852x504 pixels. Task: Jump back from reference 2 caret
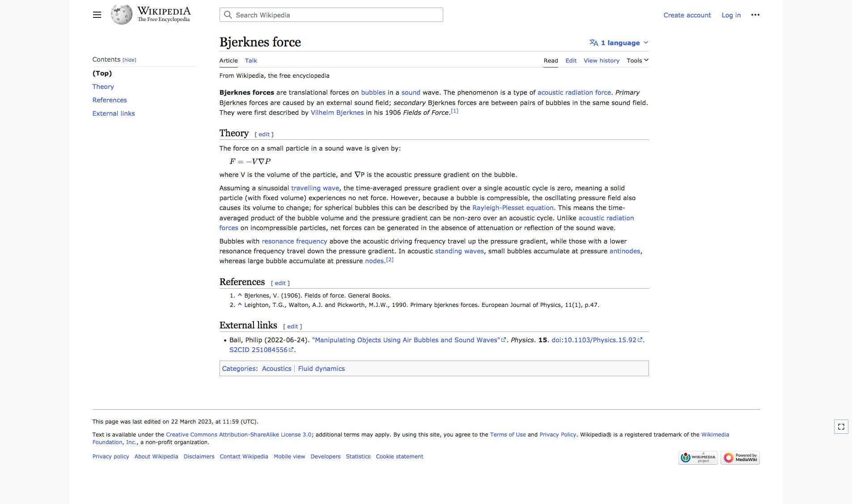[x=240, y=305]
